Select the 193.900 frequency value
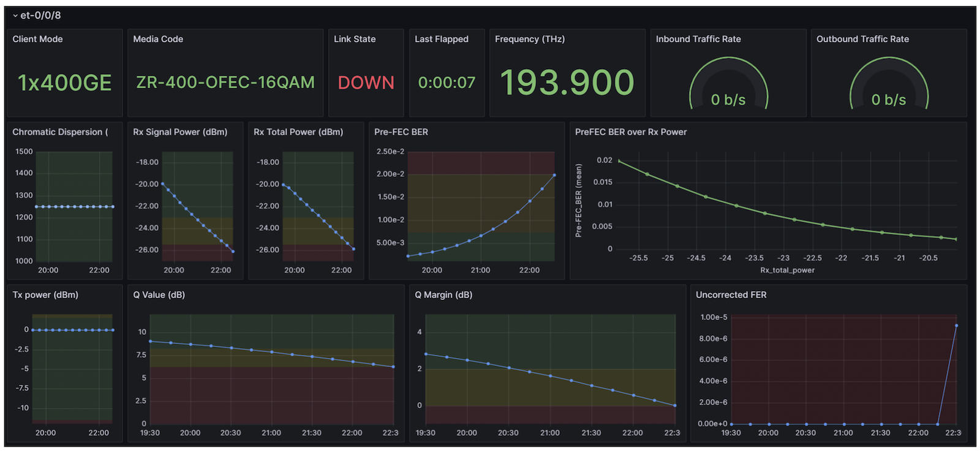 pos(567,82)
